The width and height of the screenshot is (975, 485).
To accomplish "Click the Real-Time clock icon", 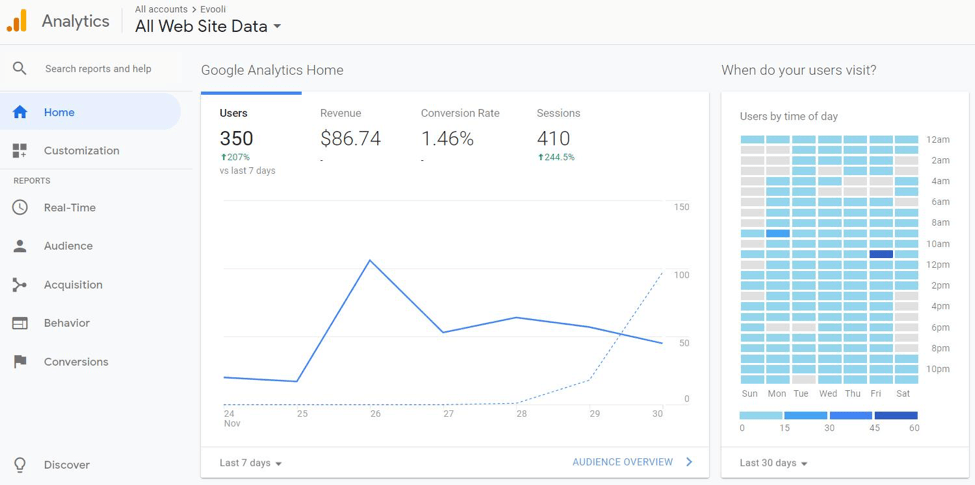I will click(x=20, y=208).
